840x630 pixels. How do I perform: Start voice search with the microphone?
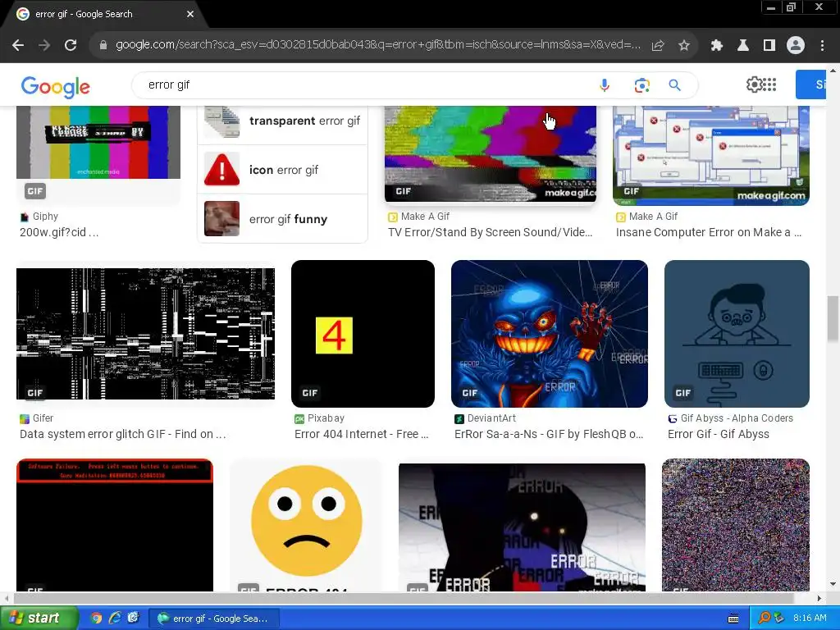click(x=605, y=85)
